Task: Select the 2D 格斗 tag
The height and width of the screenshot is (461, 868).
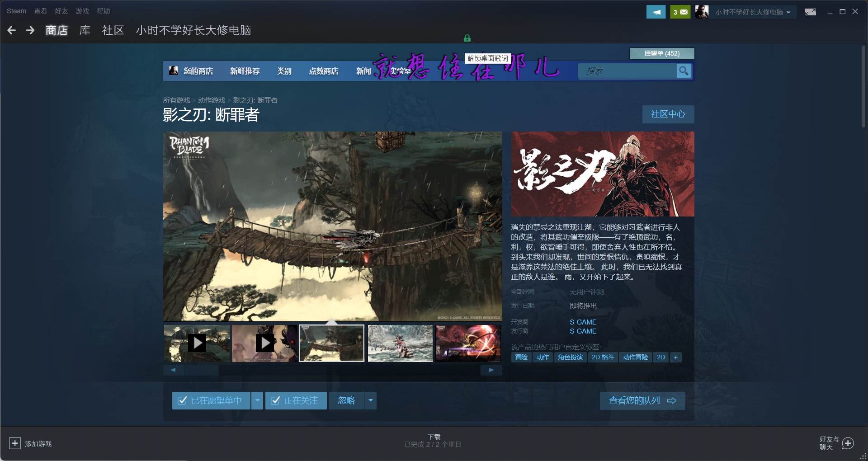Action: click(603, 357)
